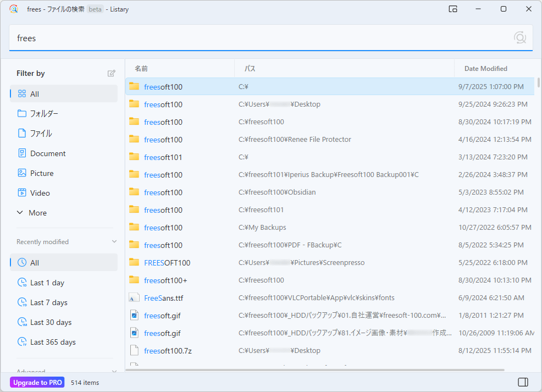Click the freesoft.gif icon dated 10/26/2009
This screenshot has width=542, height=392.
(134, 333)
